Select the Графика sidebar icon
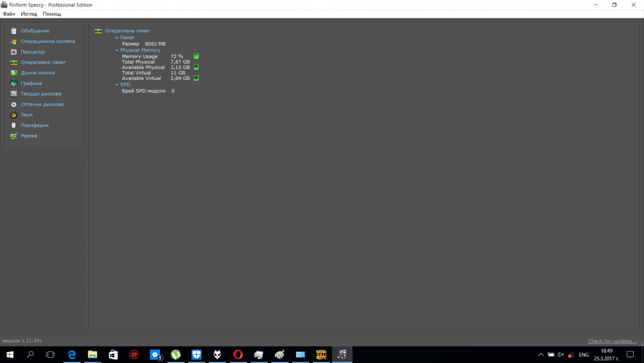 pyautogui.click(x=14, y=83)
